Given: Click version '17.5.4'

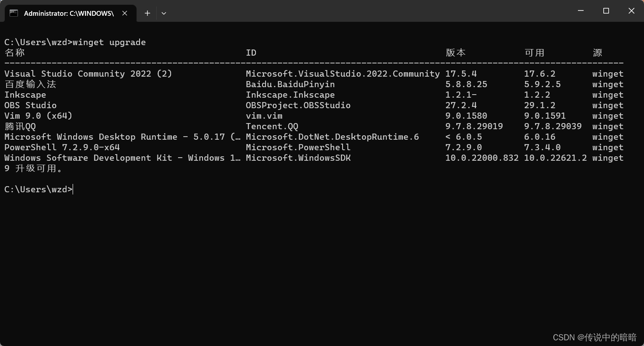Looking at the screenshot, I should [461, 74].
